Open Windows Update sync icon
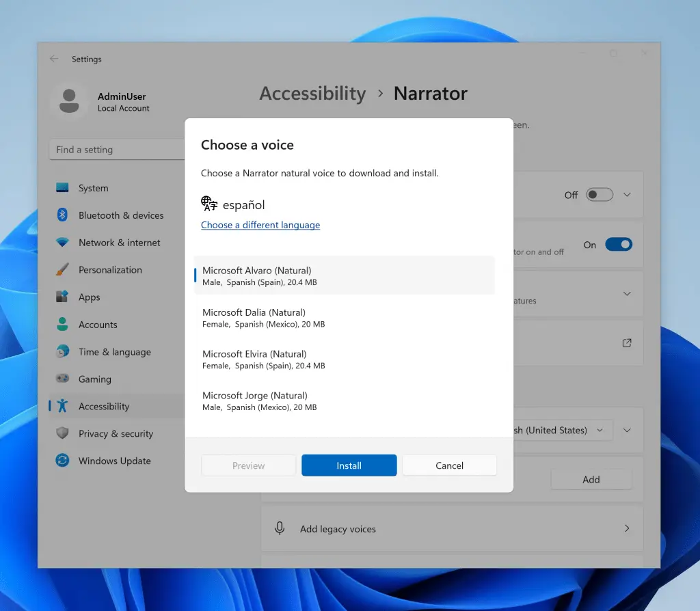Screen dimensions: 700x611 tap(62, 461)
